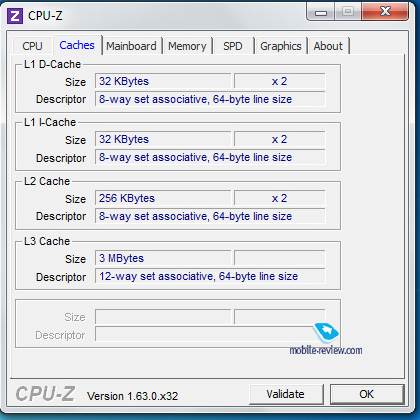Show the Graphics tab
The height and width of the screenshot is (420, 420).
[x=281, y=46]
